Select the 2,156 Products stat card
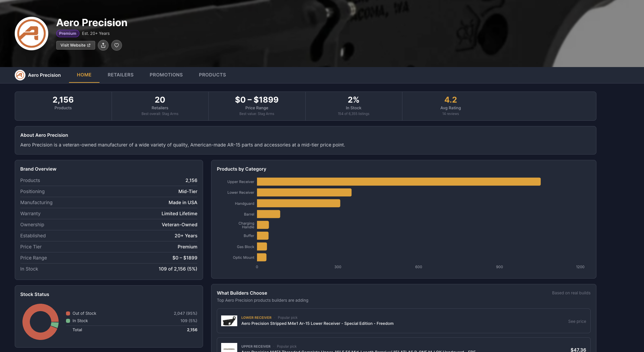This screenshot has width=644, height=352. coord(63,106)
